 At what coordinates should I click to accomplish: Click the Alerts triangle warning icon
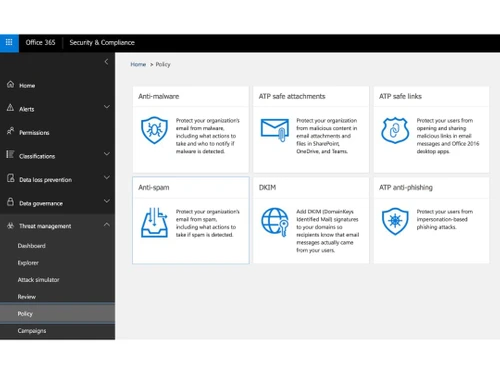coord(10,108)
